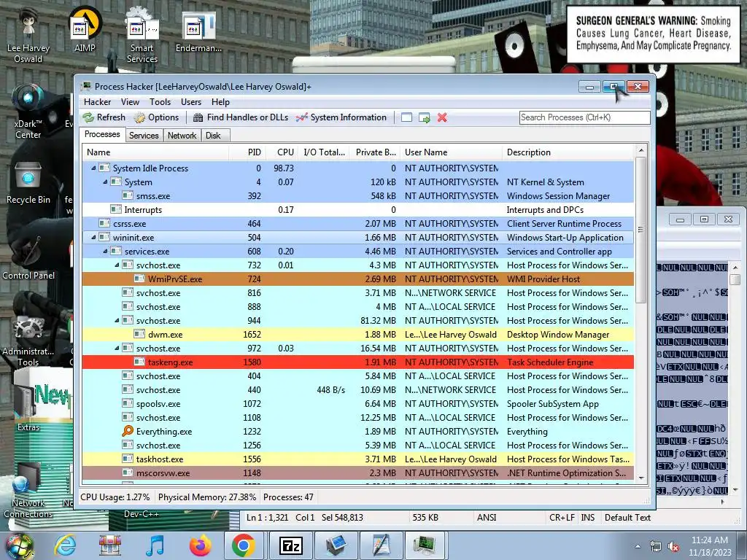Click the process list vertical scrollbar thumb
Screen dimensions: 747x560
pyautogui.click(x=640, y=230)
